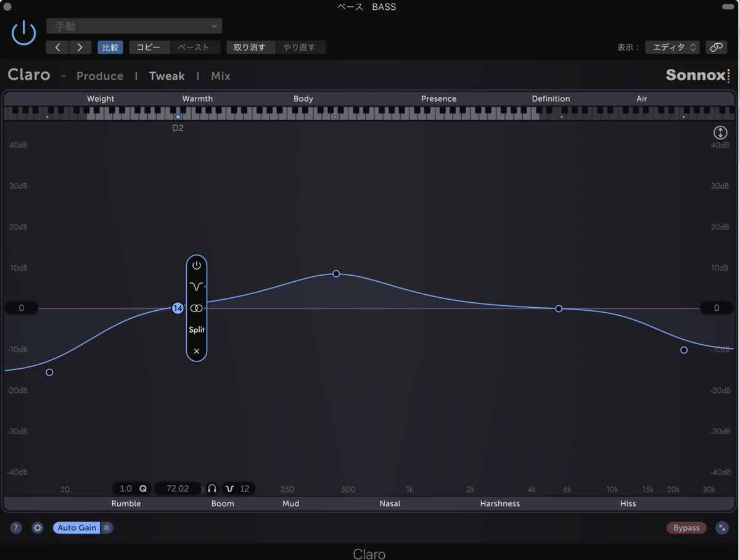Image resolution: width=740 pixels, height=560 pixels.
Task: Switch to the Tweak tab
Action: tap(166, 76)
